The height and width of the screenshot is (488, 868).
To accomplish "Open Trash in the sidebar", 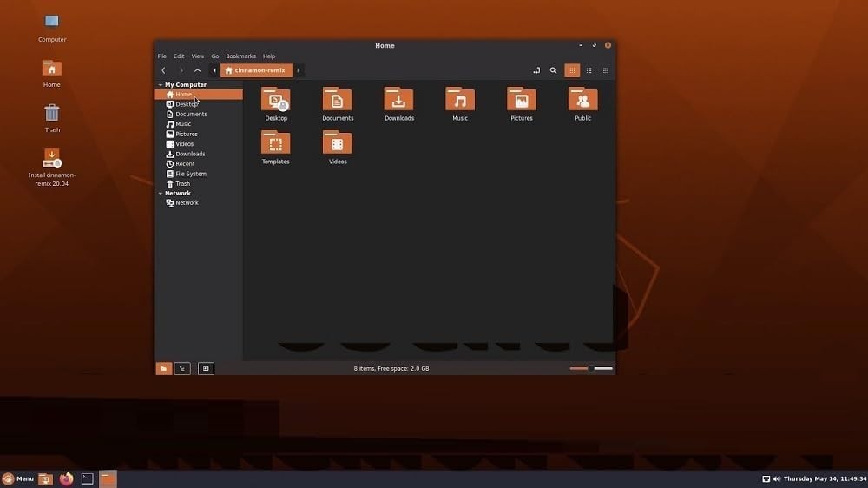I will 198,184.
